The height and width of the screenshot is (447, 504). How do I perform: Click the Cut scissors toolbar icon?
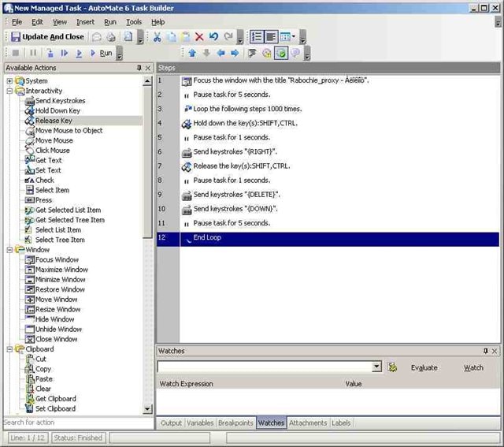point(157,37)
